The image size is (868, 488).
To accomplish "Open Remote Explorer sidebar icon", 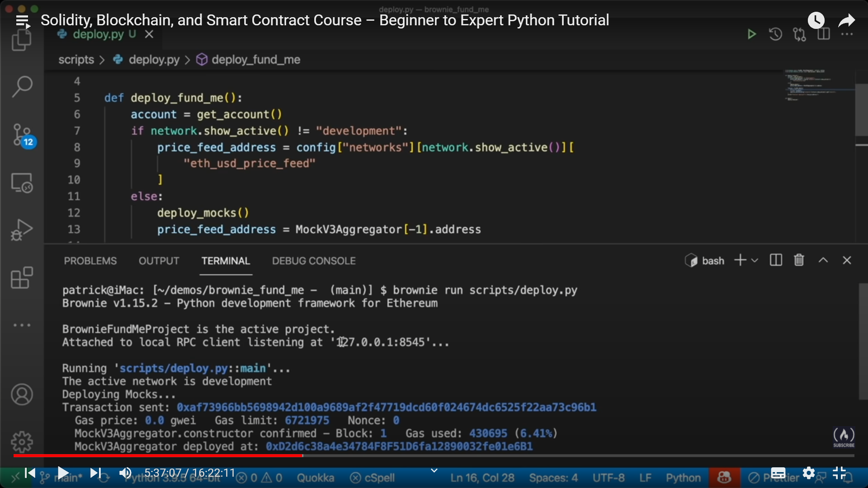I will 22,183.
